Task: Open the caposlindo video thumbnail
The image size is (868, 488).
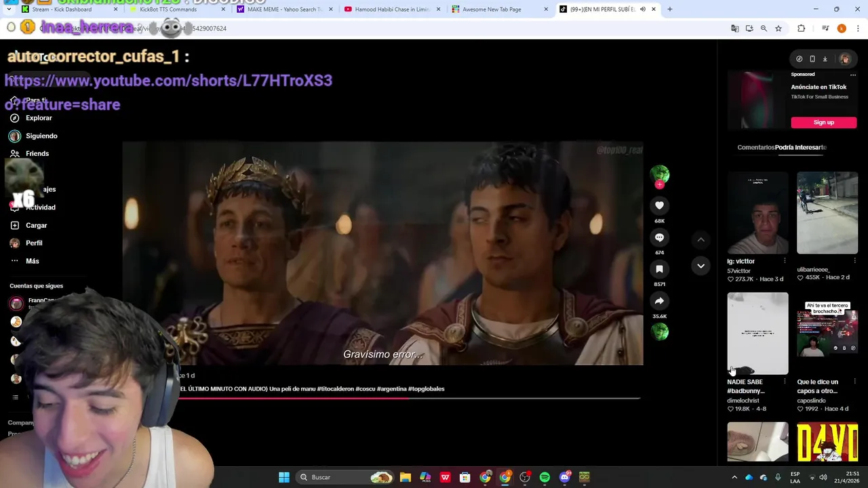Action: coord(827,333)
